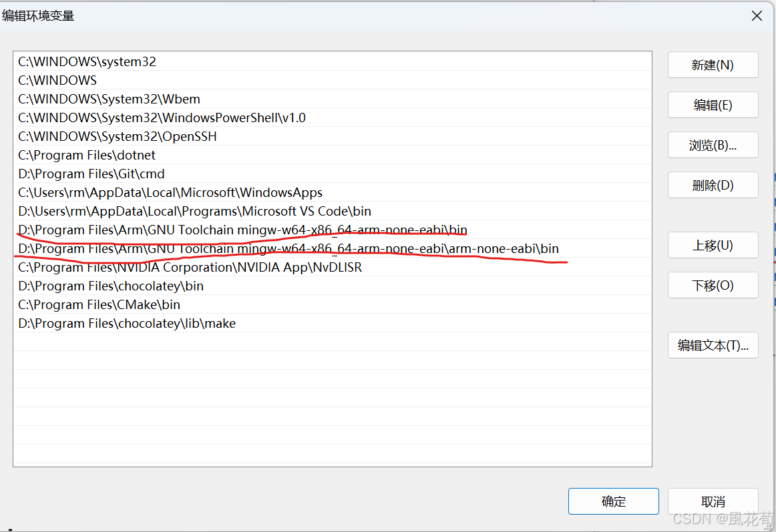Confirm changes with 确定 button
This screenshot has width=776, height=532.
[613, 501]
